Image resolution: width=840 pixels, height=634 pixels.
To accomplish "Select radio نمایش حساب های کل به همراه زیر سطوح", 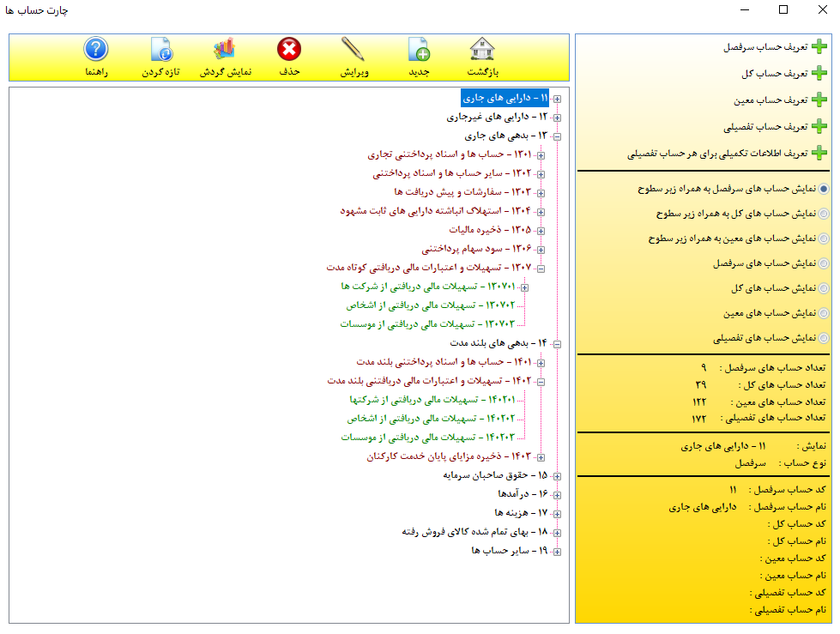I will tap(824, 214).
